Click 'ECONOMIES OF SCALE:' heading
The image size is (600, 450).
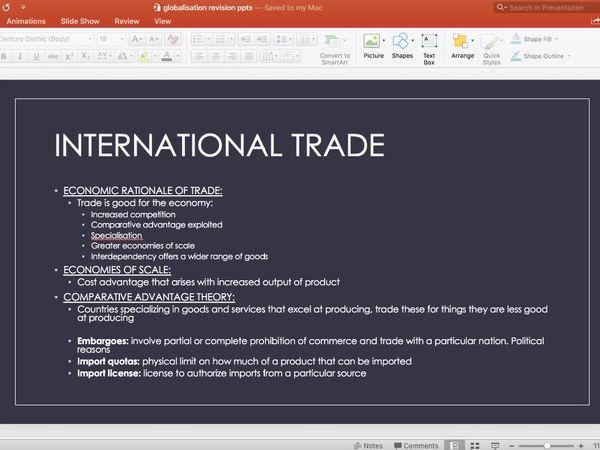(x=117, y=270)
